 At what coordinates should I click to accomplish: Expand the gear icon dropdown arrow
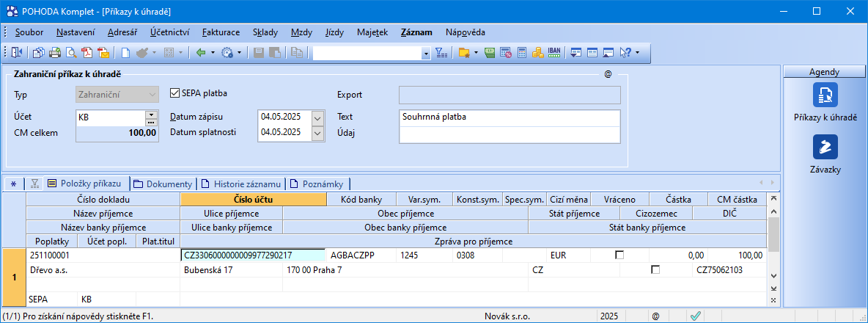(239, 53)
